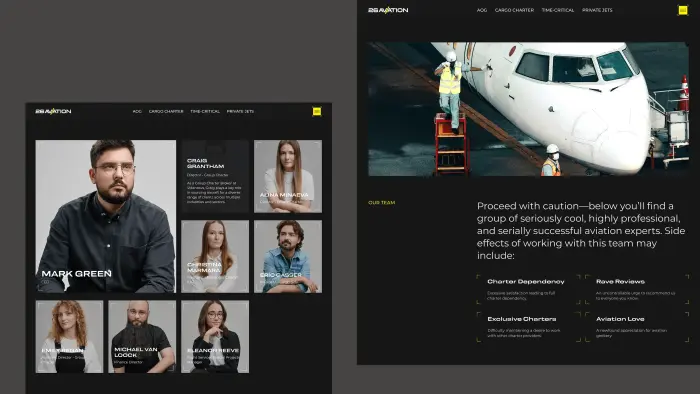Open the yellow menu button in the left window

click(317, 111)
